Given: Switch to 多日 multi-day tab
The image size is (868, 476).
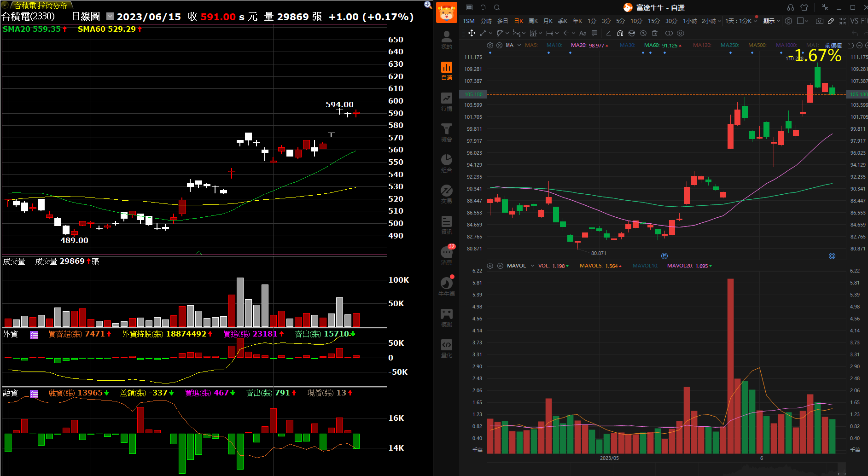Looking at the screenshot, I should [x=502, y=21].
